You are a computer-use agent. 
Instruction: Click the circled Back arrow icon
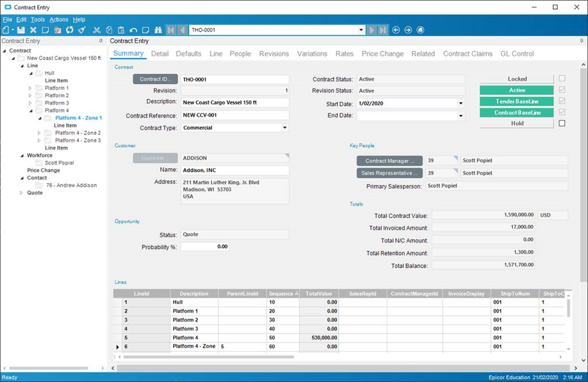pyautogui.click(x=396, y=30)
